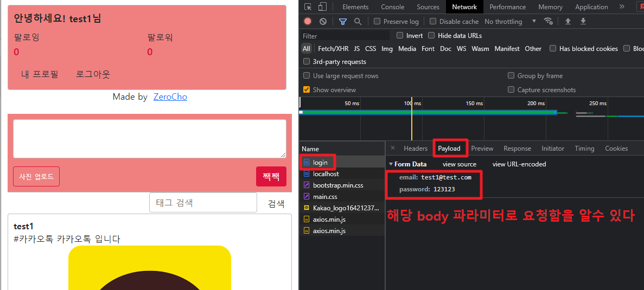644x290 pixels.
Task: Filter requests by CSS type
Action: [x=371, y=48]
